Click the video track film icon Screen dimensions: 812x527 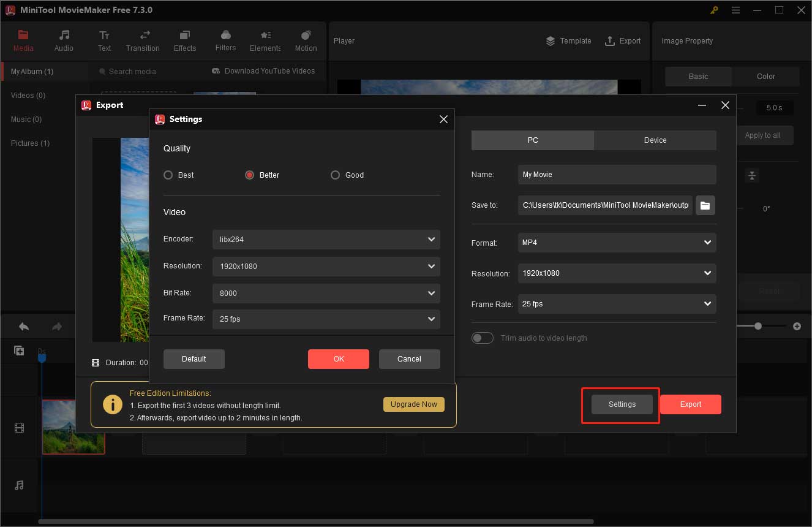click(x=19, y=428)
